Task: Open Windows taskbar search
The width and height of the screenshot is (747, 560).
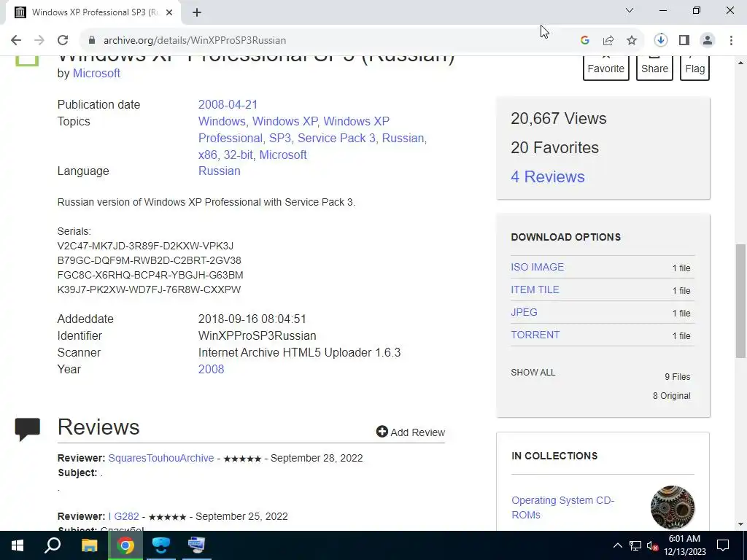Action: tap(53, 545)
